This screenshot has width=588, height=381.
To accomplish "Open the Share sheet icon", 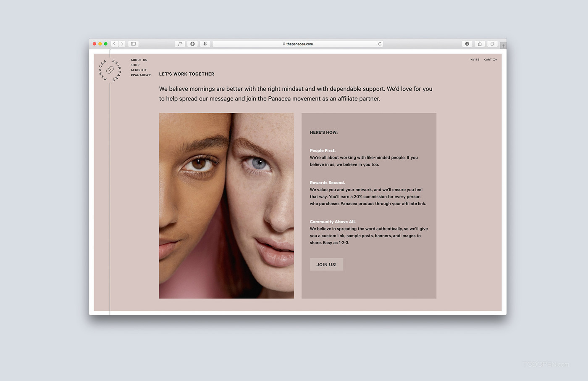I will click(480, 44).
